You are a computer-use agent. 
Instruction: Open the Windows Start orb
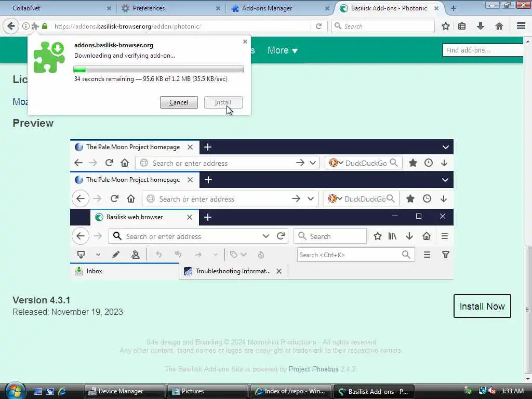[15, 391]
